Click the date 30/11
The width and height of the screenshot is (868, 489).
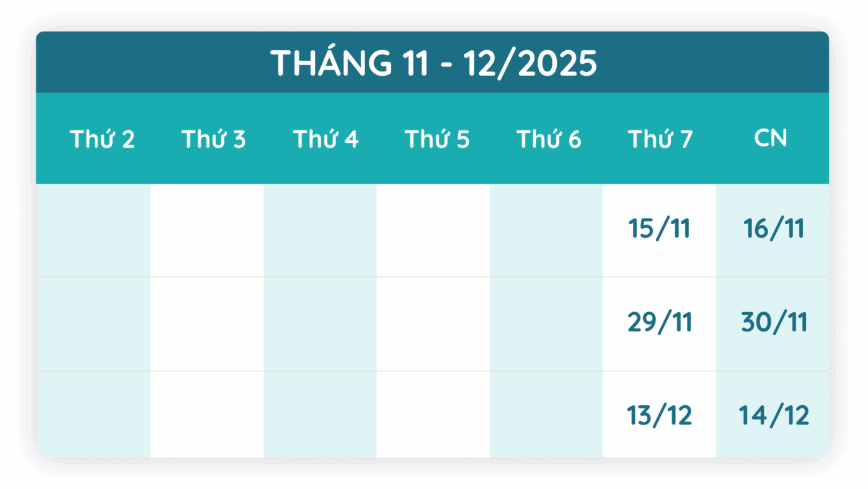click(774, 323)
